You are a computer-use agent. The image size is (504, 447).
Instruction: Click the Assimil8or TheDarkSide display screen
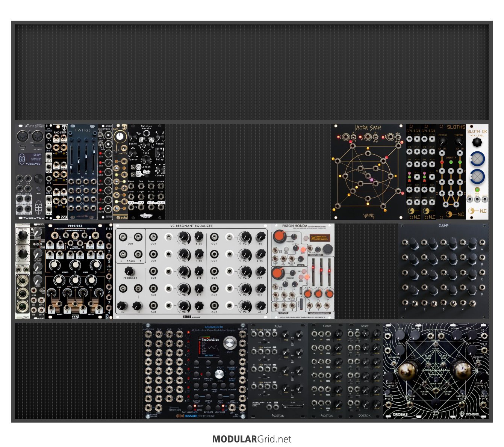pyautogui.click(x=209, y=346)
